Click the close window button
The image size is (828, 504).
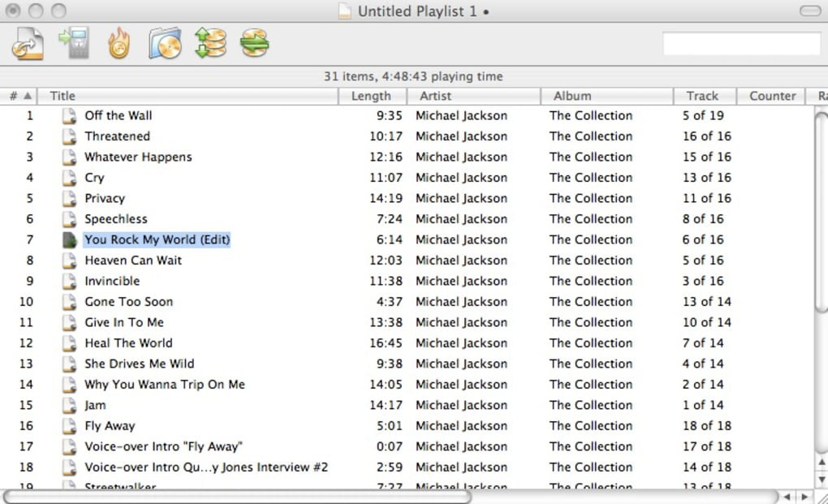point(13,11)
